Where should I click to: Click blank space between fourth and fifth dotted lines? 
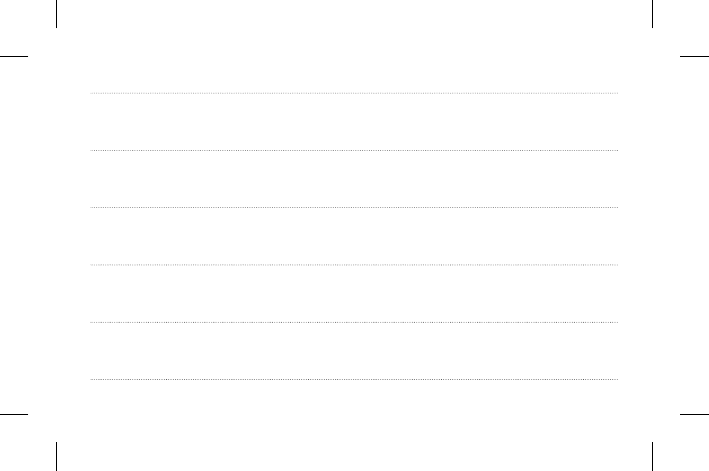pos(354,294)
